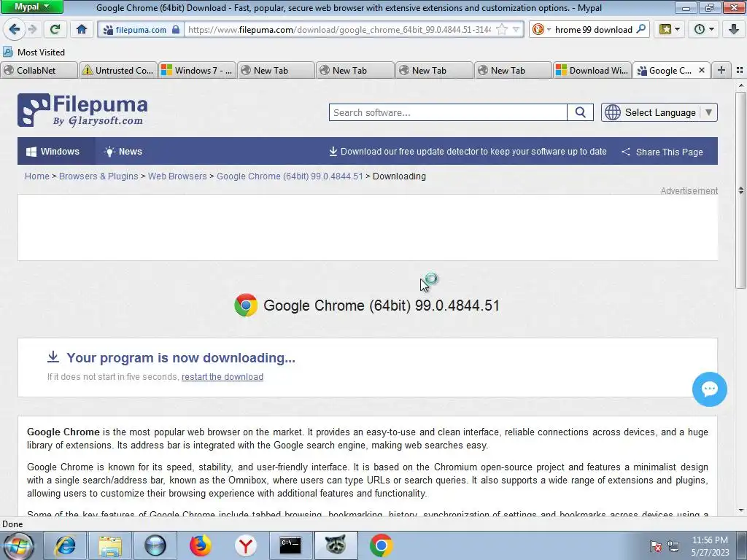Go to Home breadcrumb link

coord(37,176)
